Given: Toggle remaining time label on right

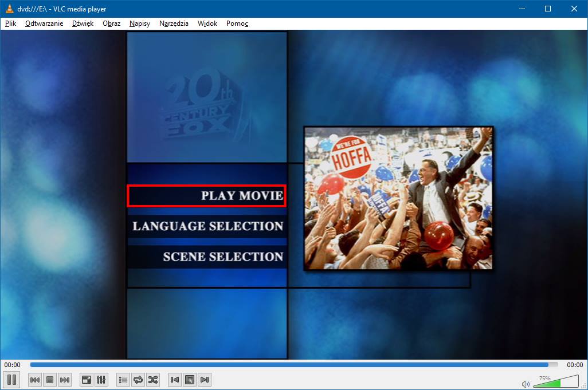Looking at the screenshot, I should (x=575, y=365).
